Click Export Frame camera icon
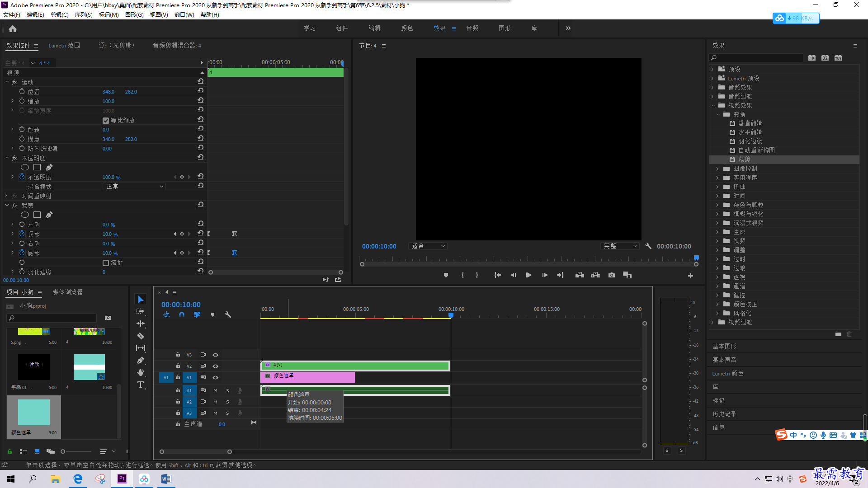Viewport: 868px width, 488px height. pyautogui.click(x=612, y=275)
